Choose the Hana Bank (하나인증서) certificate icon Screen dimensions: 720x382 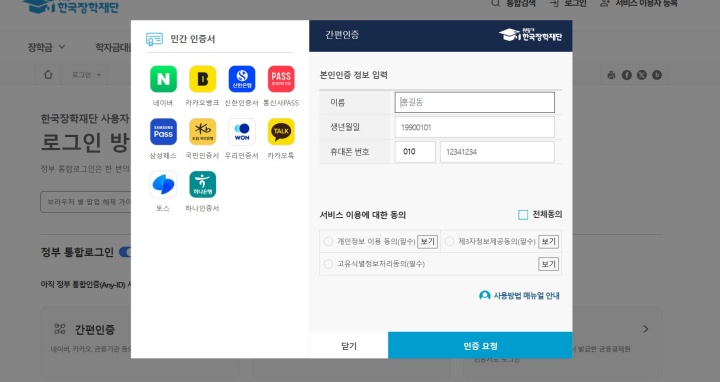pos(202,185)
